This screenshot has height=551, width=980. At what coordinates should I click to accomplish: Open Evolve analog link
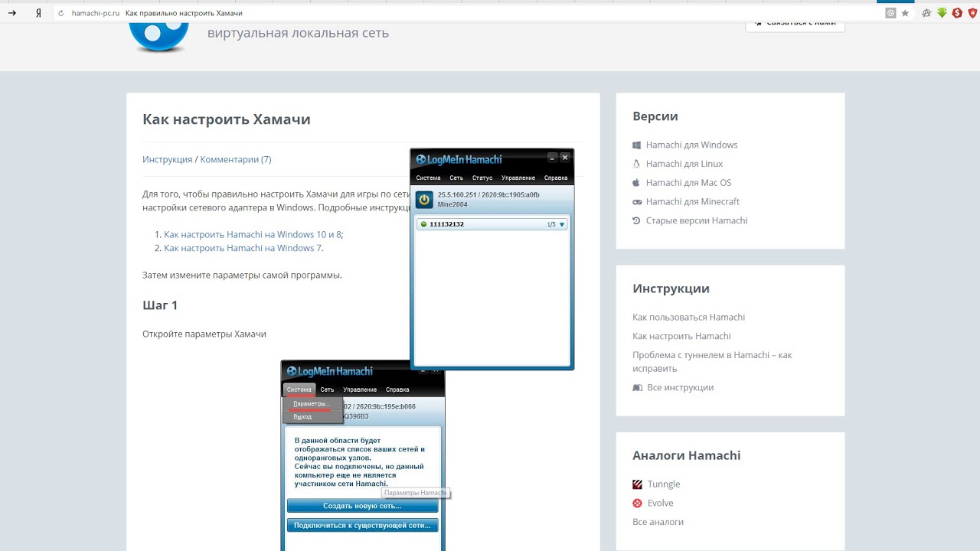click(x=660, y=503)
